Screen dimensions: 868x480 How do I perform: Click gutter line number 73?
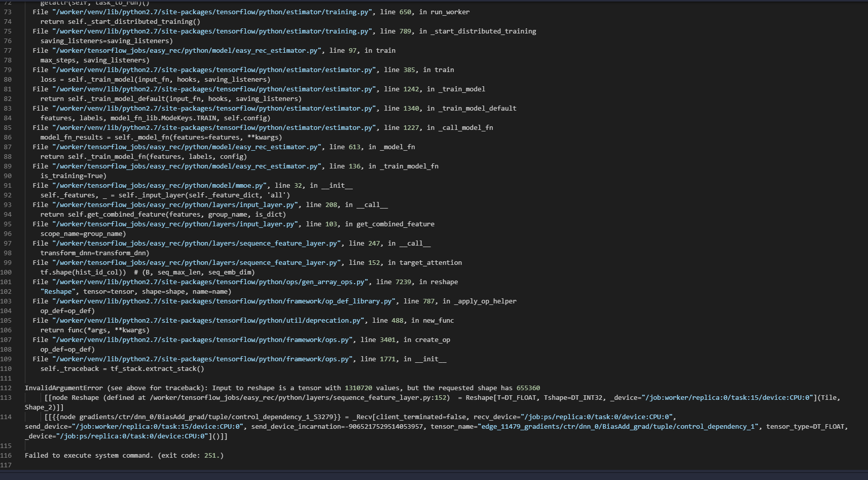pos(8,12)
